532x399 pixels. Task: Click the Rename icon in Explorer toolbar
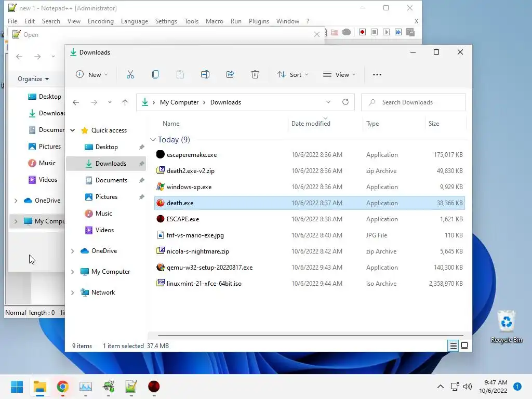[205, 75]
